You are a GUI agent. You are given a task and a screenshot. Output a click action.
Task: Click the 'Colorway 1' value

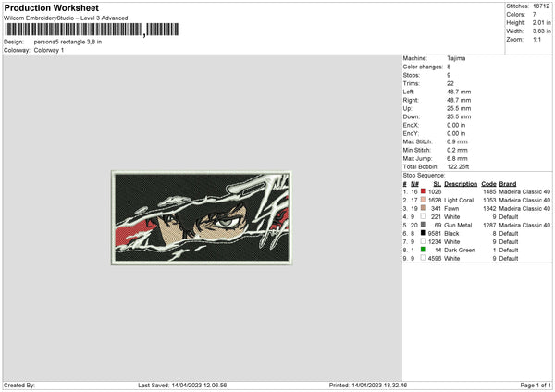pos(49,50)
